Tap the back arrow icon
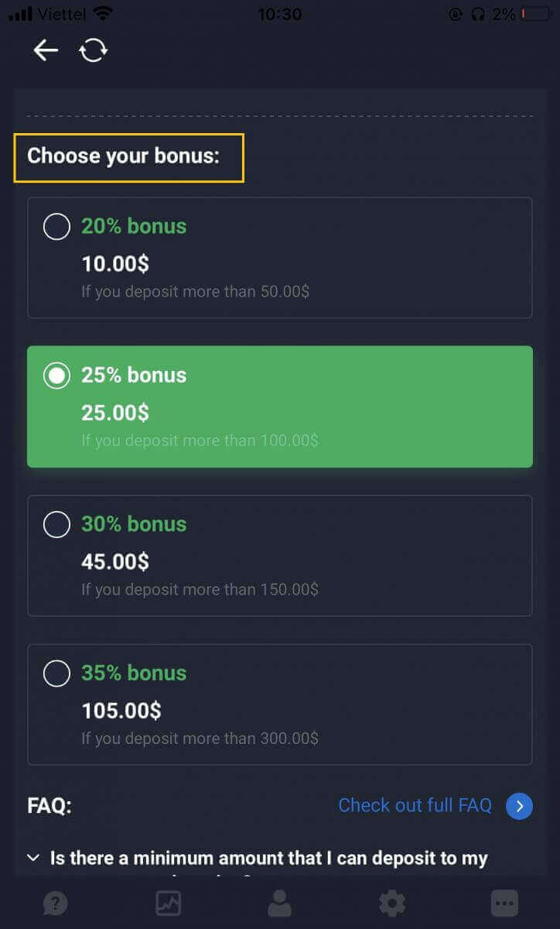The image size is (560, 929). pyautogui.click(x=46, y=50)
